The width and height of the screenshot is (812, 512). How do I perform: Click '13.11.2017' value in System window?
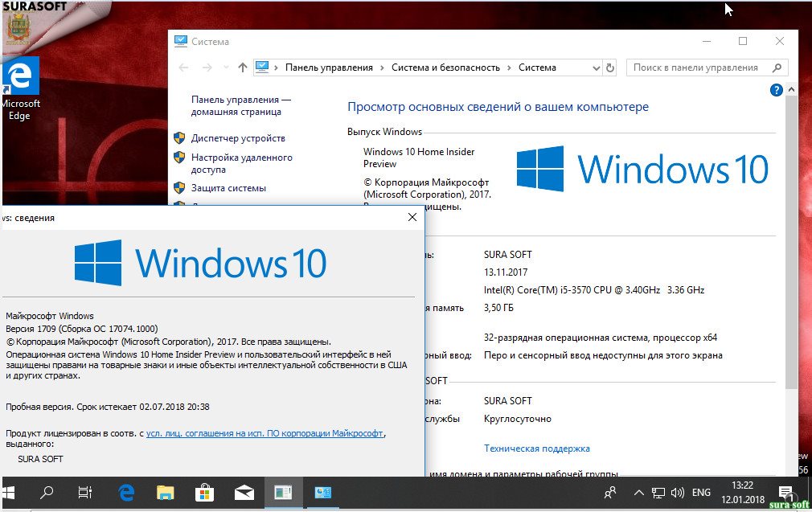pos(506,272)
